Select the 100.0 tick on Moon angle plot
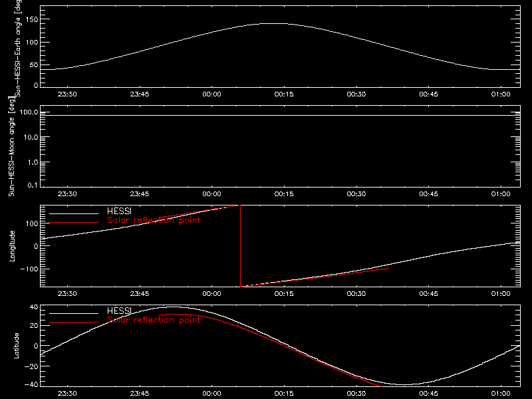Viewport: 532px width, 399px height. coord(29,112)
